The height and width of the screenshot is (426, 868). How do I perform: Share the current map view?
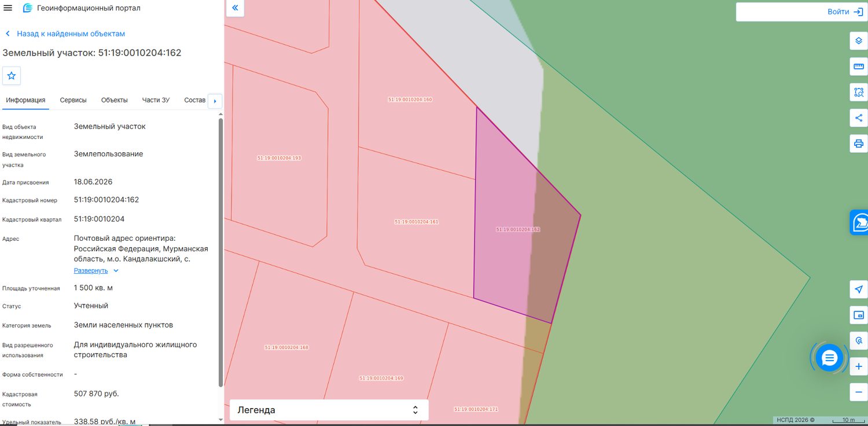[x=859, y=118]
